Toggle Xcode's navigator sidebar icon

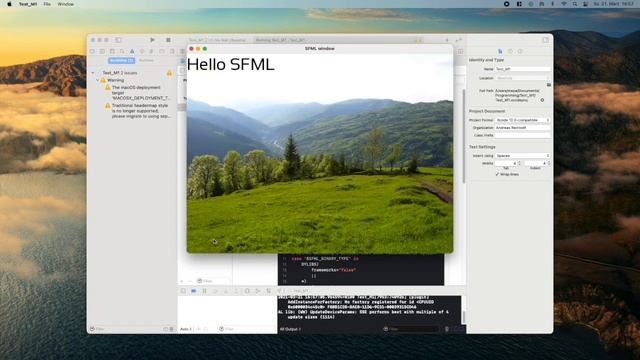click(x=118, y=40)
